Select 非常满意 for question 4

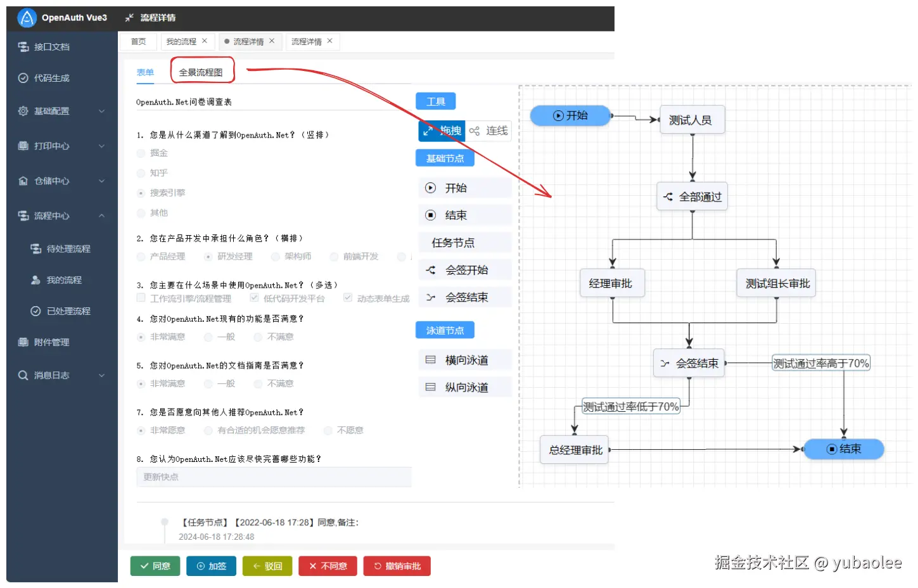pyautogui.click(x=141, y=337)
